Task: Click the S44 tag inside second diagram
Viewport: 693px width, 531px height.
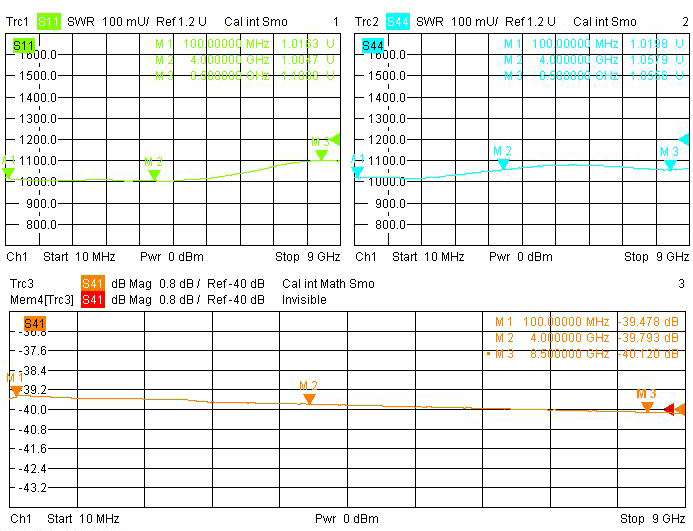Action: (x=373, y=46)
